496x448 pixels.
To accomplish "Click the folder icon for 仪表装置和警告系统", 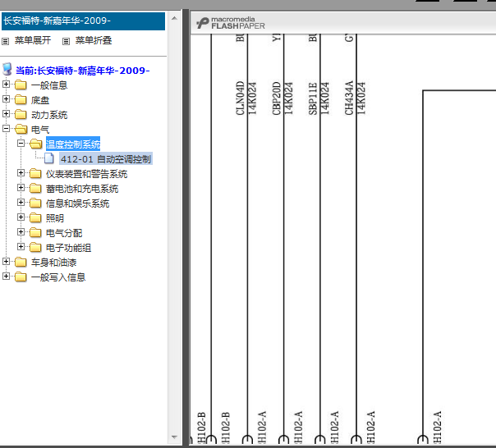I will coord(35,173).
